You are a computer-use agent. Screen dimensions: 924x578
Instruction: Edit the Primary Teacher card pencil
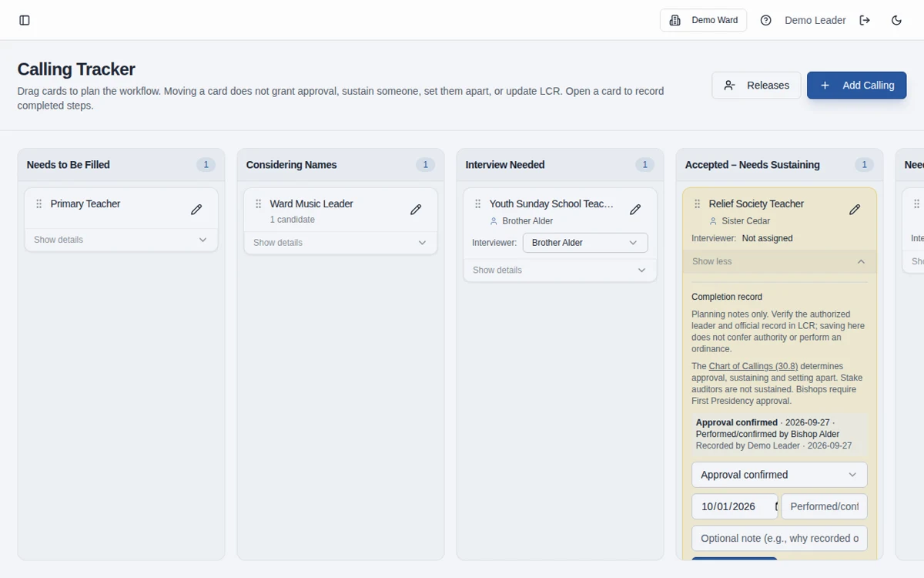point(196,210)
